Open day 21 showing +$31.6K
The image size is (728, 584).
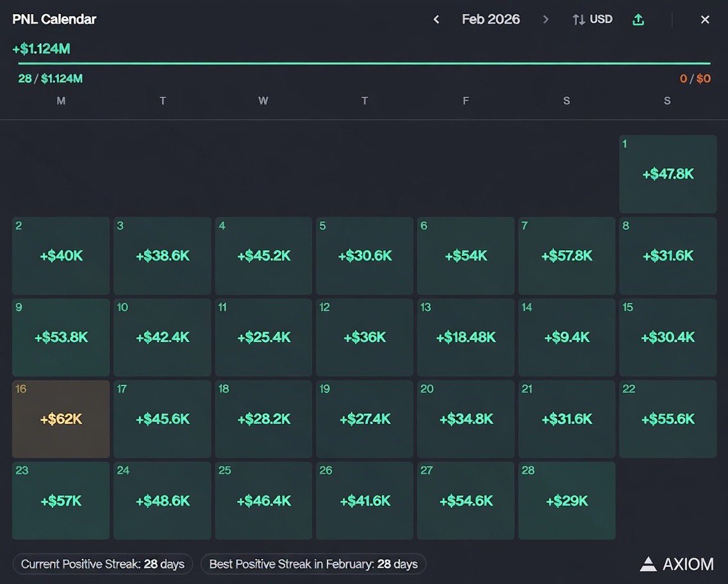point(567,419)
